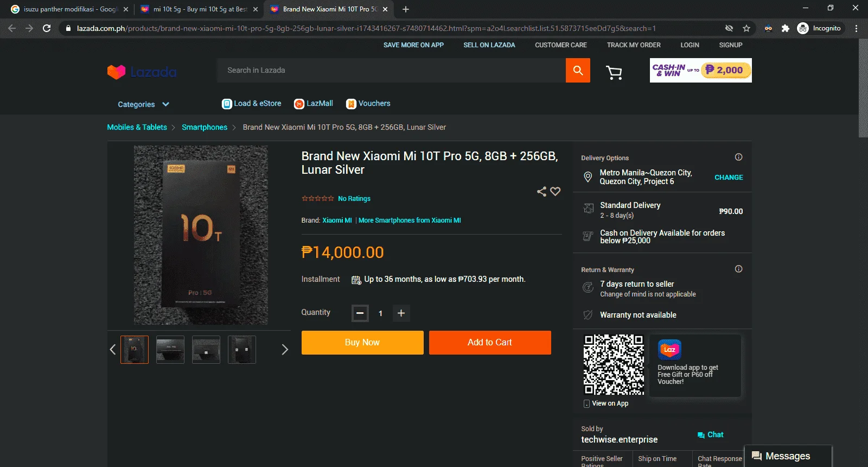Click the main Mi 10T Pro product image
The width and height of the screenshot is (868, 467).
(x=201, y=235)
